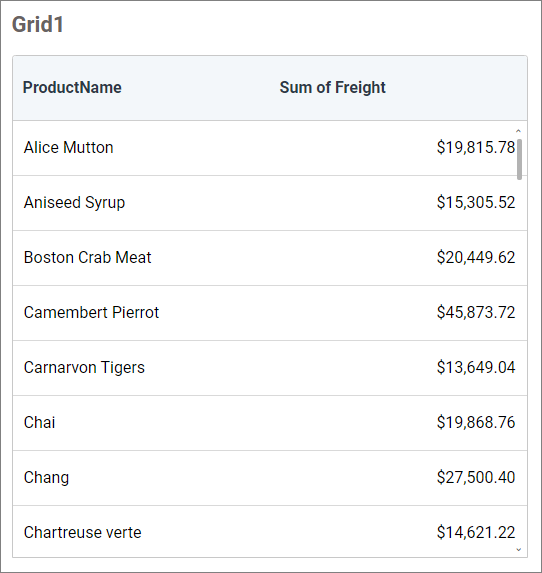Click the scrollbar up arrow
542x573 pixels.
point(518,131)
